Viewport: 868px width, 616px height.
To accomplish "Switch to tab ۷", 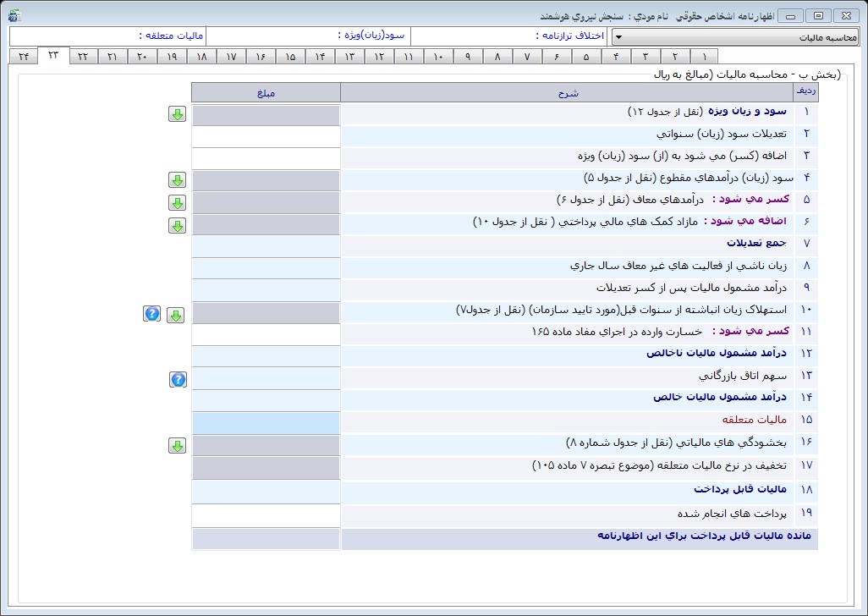I will [x=527, y=57].
